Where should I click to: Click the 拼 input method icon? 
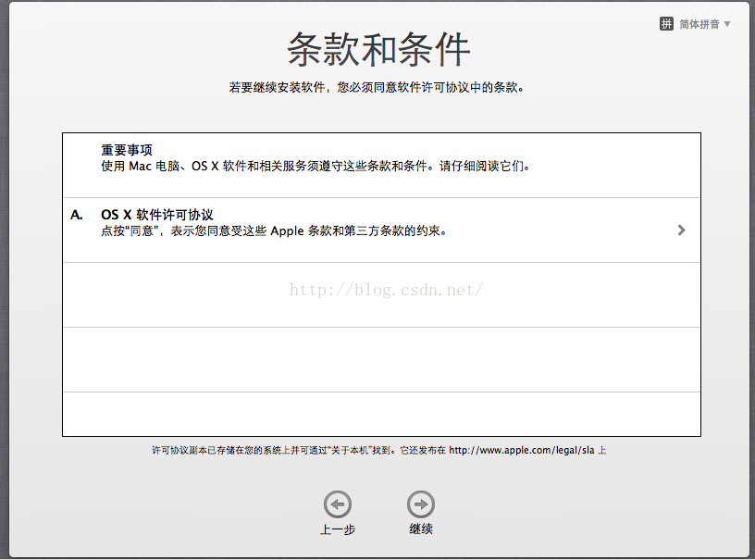(666, 24)
